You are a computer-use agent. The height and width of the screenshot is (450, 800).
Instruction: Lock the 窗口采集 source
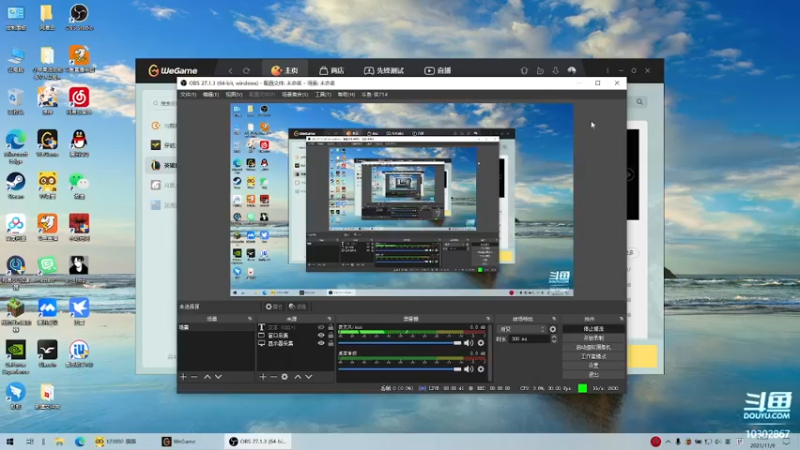(x=330, y=335)
